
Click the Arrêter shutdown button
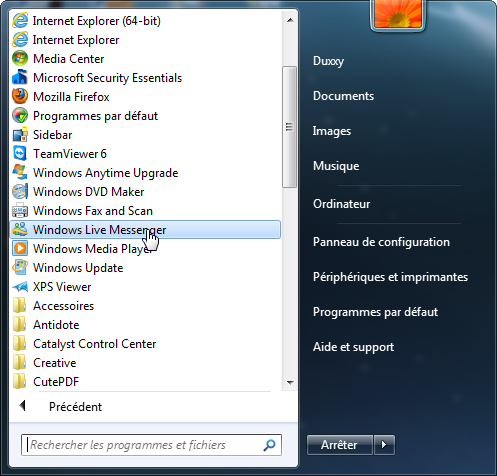pyautogui.click(x=339, y=445)
